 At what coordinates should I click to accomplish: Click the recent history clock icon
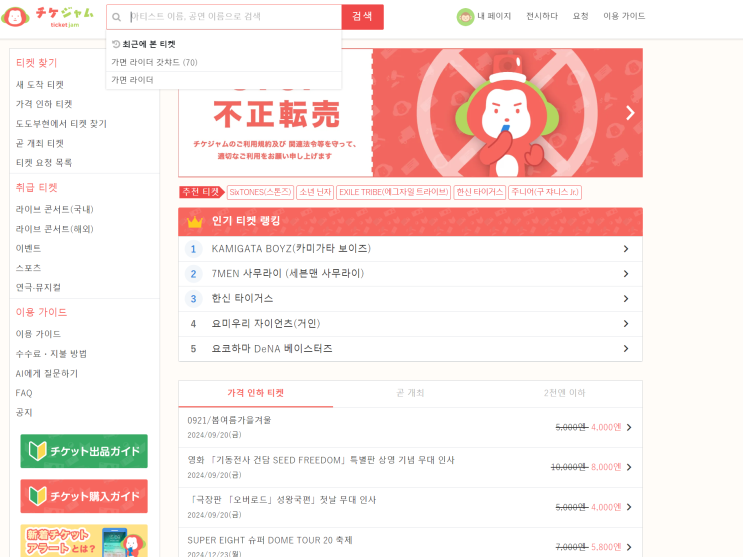[116, 44]
